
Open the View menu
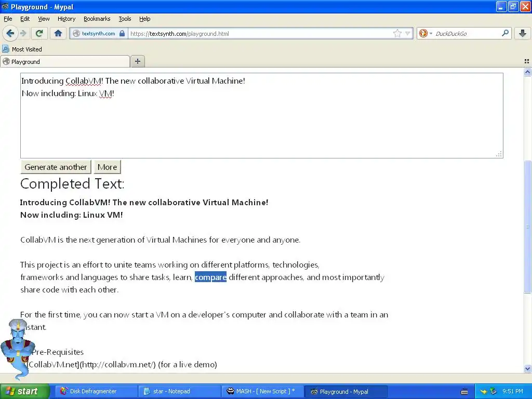tap(44, 19)
